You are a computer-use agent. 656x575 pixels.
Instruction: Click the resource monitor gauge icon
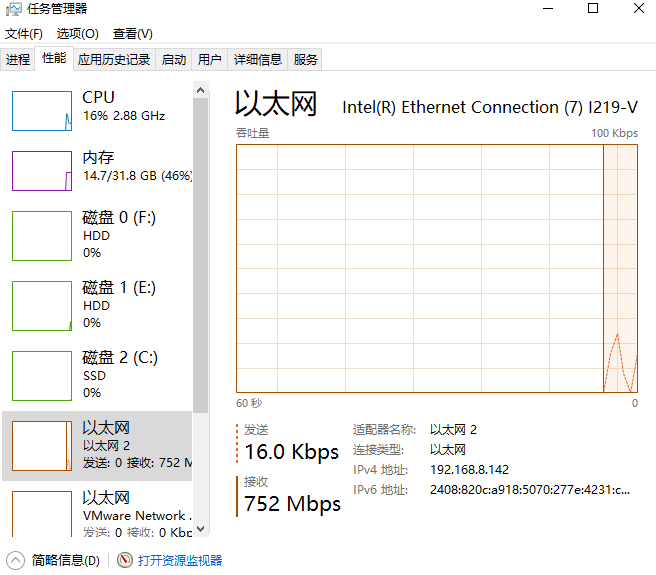click(x=125, y=560)
